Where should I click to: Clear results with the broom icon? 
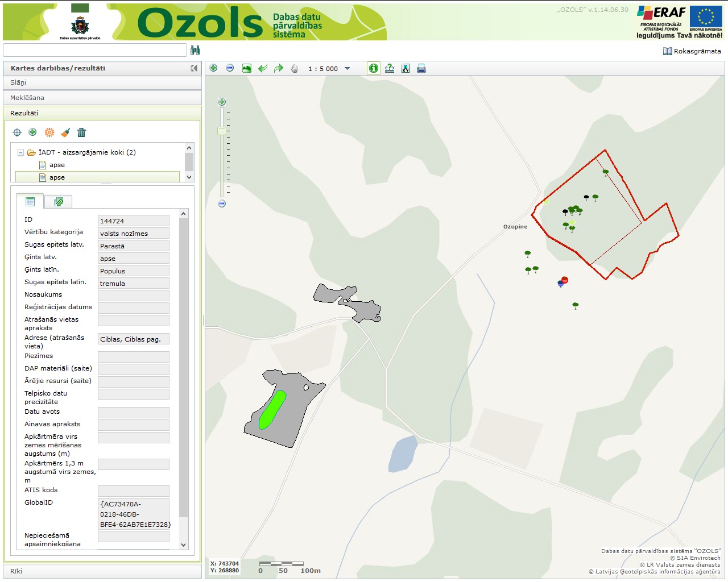coord(65,132)
